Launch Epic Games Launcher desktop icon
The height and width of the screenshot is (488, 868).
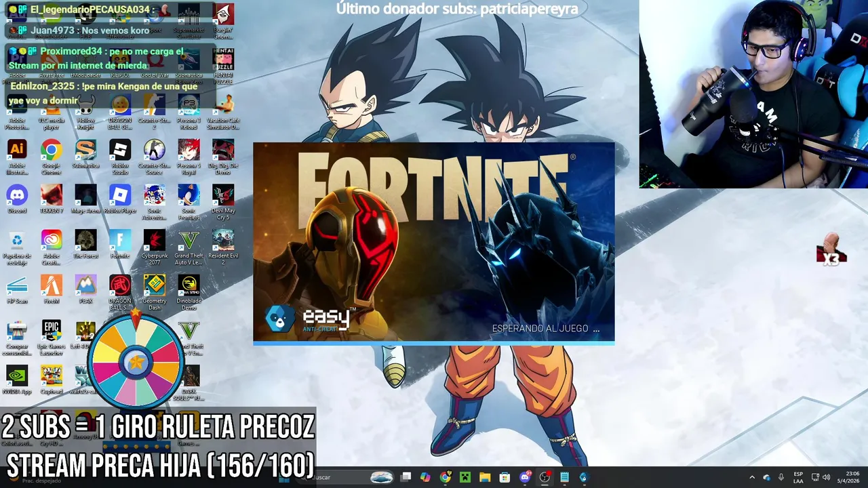tap(51, 338)
